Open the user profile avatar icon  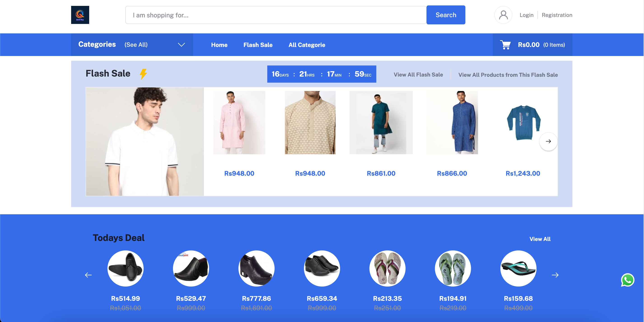click(x=503, y=15)
